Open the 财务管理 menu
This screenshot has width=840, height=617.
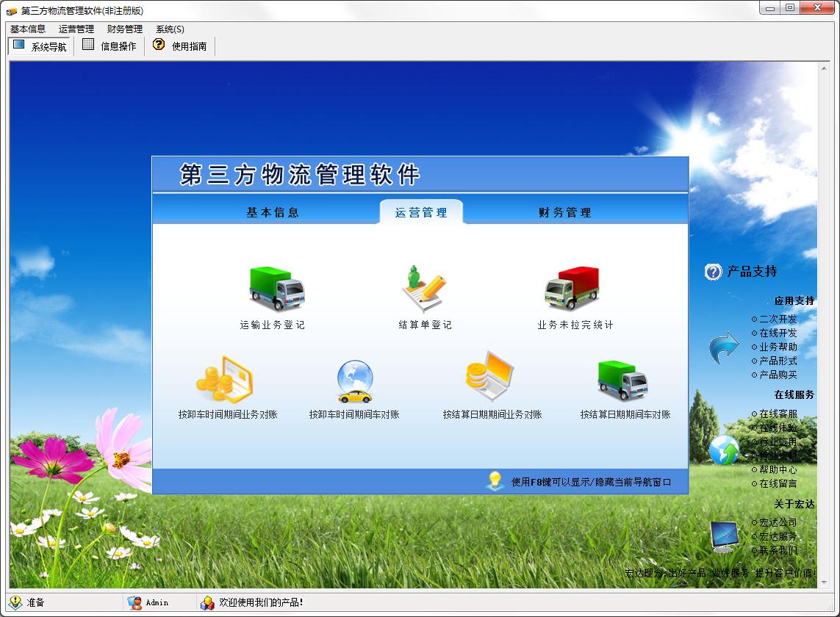(125, 29)
